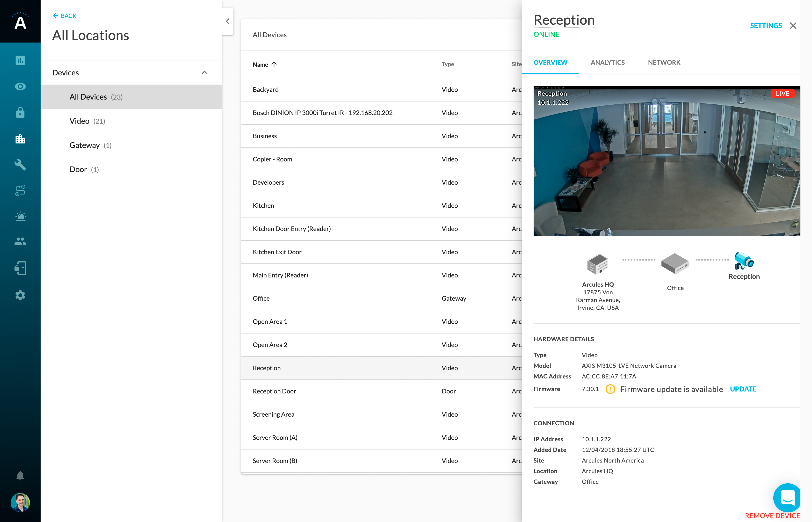Open the notifications bell icon
Viewport: 812px width, 522px height.
tap(20, 476)
